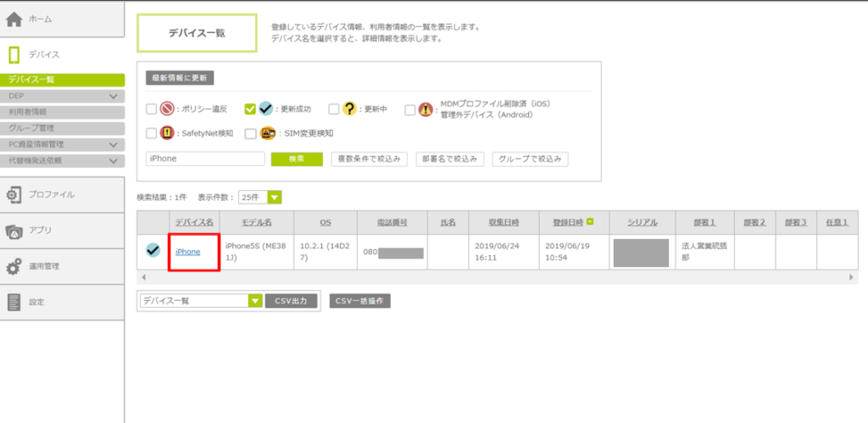
Task: Click the Home icon in sidebar
Action: coord(14,19)
